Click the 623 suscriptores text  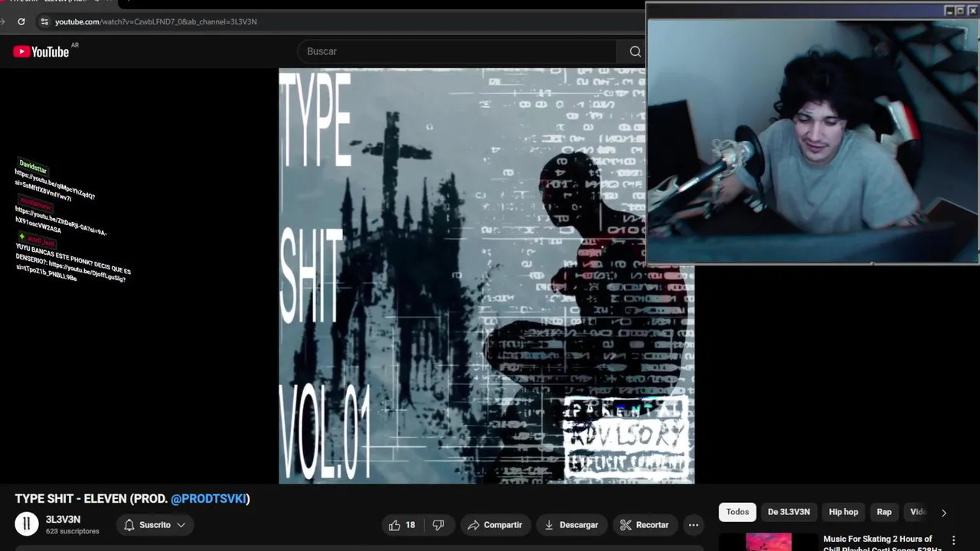coord(72,531)
